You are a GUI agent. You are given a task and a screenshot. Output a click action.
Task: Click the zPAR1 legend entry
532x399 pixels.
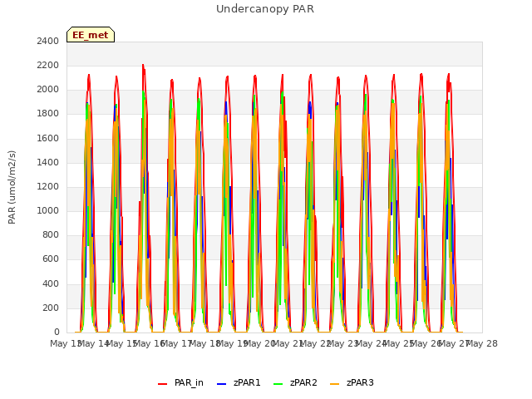(x=239, y=383)
